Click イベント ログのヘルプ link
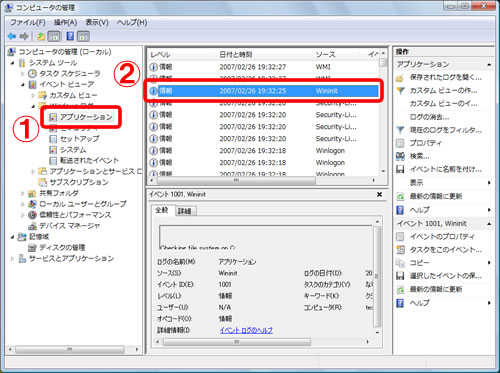This screenshot has height=373, width=500. [246, 330]
